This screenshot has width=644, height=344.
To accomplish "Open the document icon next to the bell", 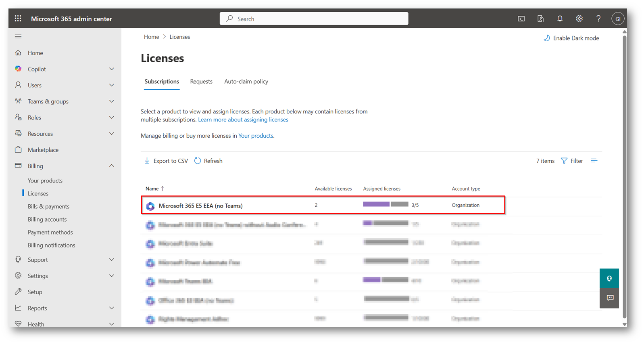I will pos(540,19).
